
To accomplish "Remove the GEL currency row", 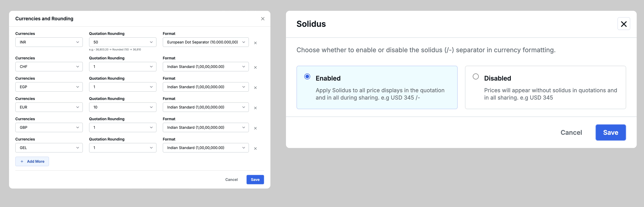I will coord(255,148).
